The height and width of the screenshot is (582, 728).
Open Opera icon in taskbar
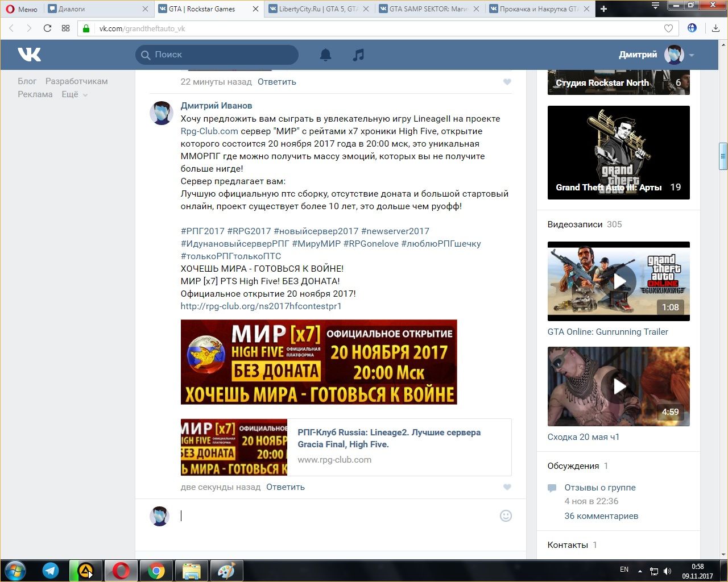[121, 571]
